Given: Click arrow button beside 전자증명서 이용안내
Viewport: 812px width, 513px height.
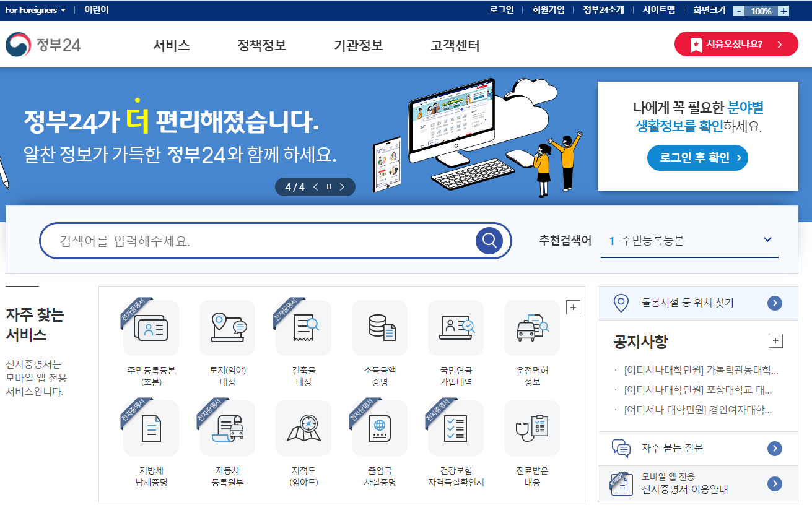Looking at the screenshot, I should point(774,484).
